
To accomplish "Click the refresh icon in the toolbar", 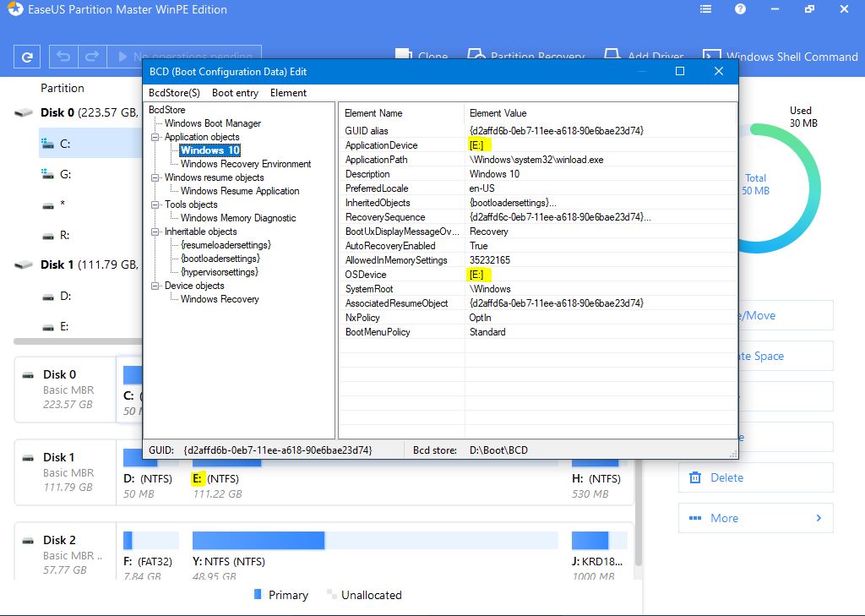I will pyautogui.click(x=27, y=57).
